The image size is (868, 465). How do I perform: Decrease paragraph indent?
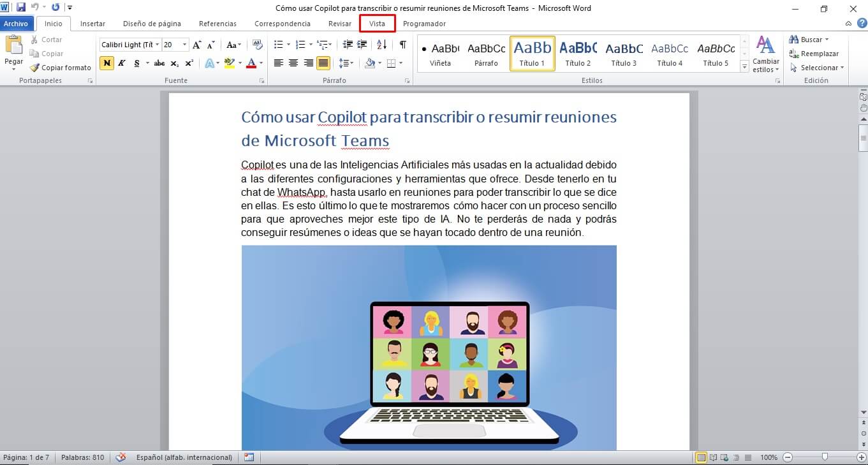(348, 45)
